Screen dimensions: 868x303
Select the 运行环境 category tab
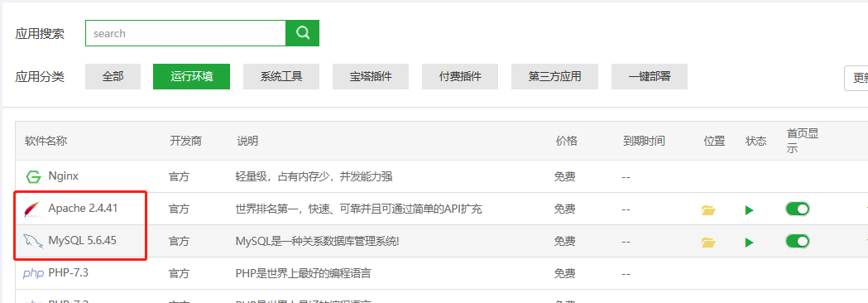click(x=191, y=76)
